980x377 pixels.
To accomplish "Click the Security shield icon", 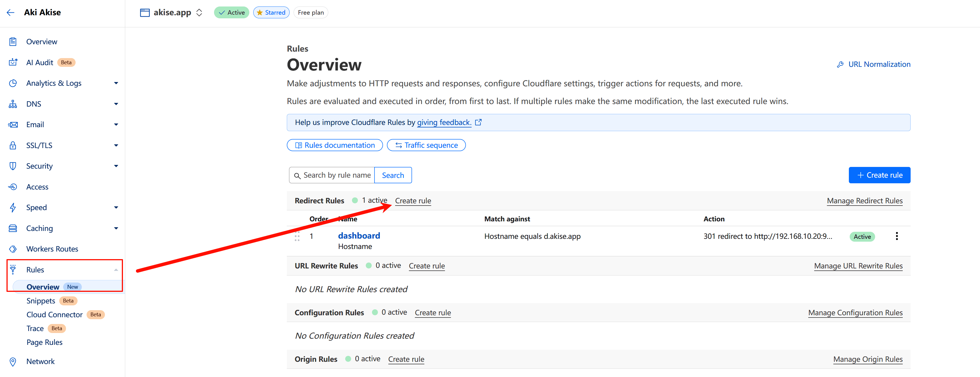I will [13, 166].
